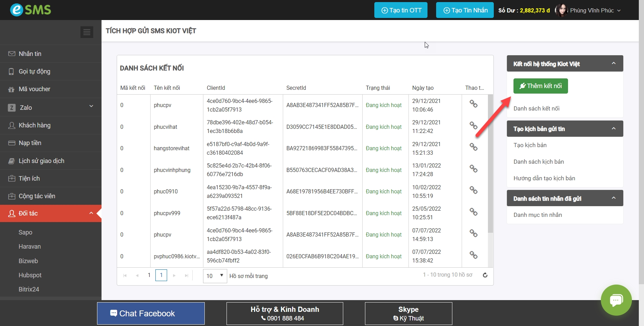
Task: Click link icon for phuc0910 connection row
Action: [x=473, y=190]
